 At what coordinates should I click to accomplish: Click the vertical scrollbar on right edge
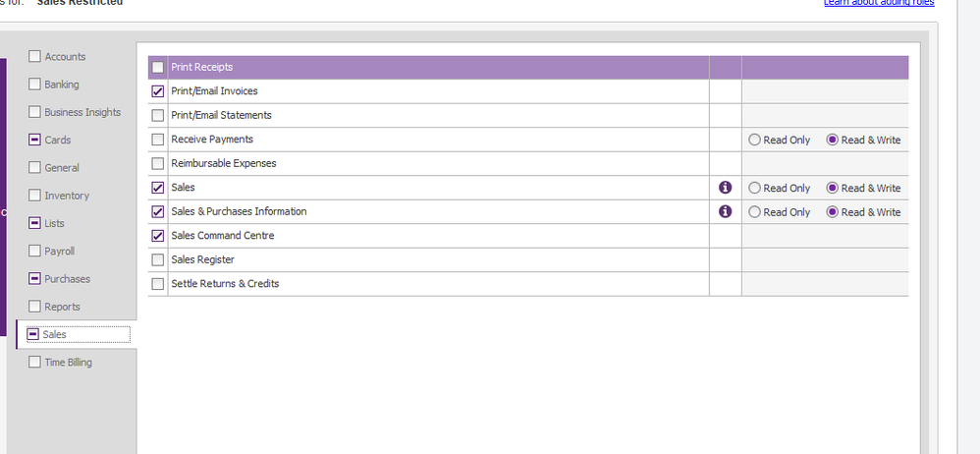click(967, 226)
